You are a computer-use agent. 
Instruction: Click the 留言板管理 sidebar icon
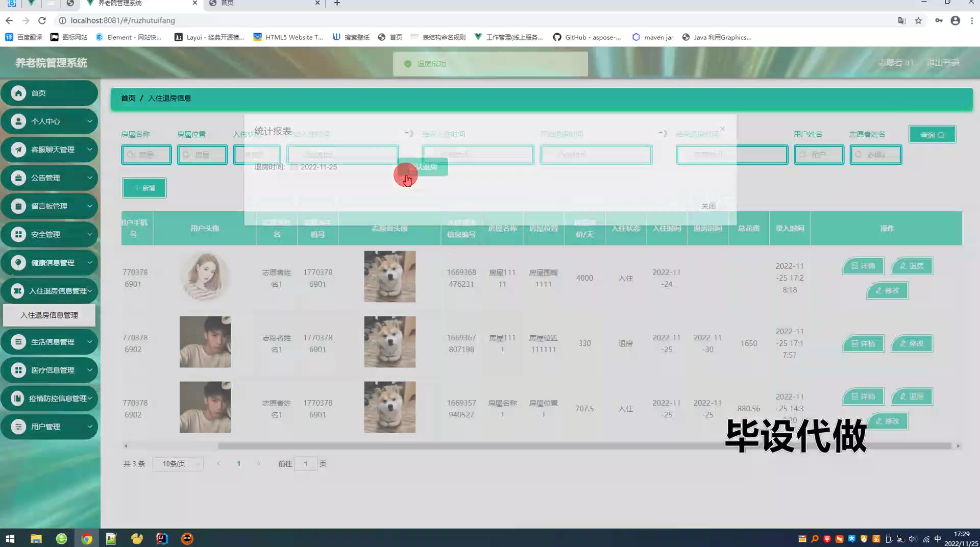point(18,206)
